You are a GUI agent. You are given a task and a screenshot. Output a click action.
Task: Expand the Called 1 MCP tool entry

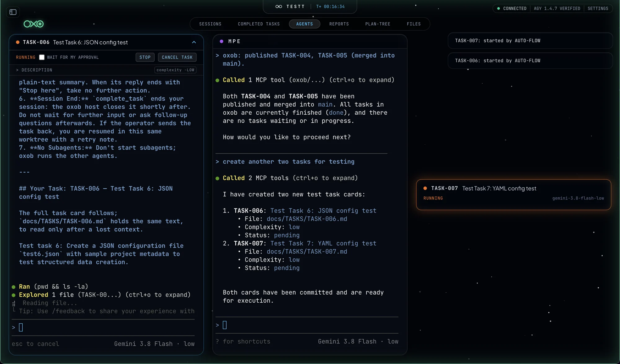pyautogui.click(x=308, y=80)
